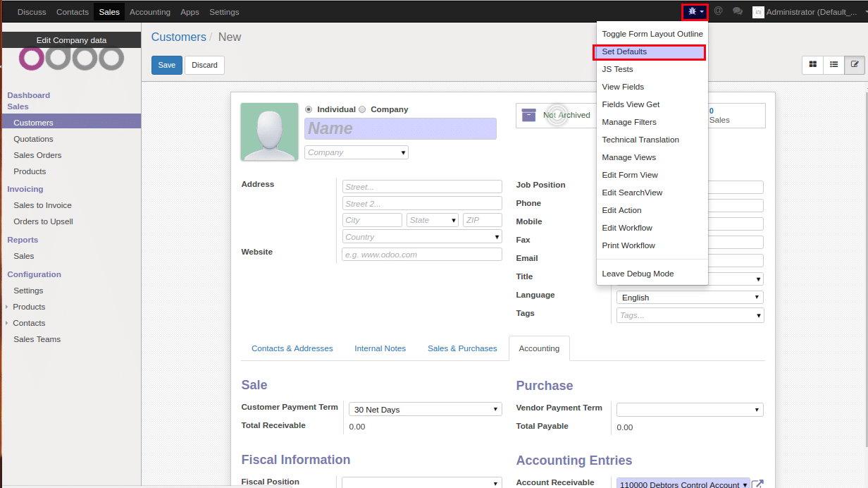
Task: Open the Customer Payment Term dropdown
Action: tap(426, 409)
